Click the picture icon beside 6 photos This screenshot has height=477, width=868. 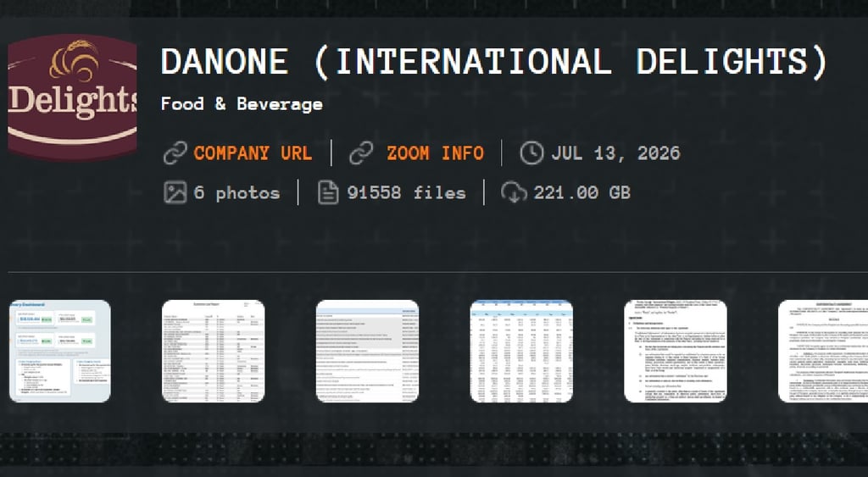click(x=175, y=192)
